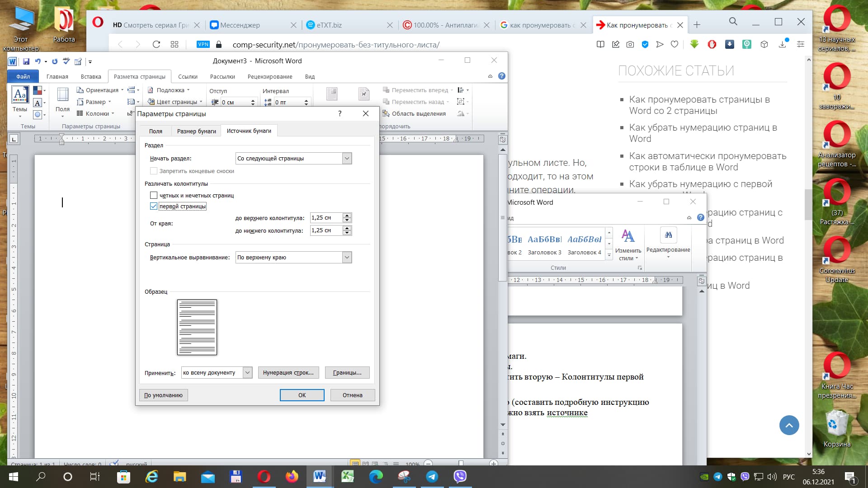
Task: Open the Темы themes gallery icon
Action: (x=20, y=95)
